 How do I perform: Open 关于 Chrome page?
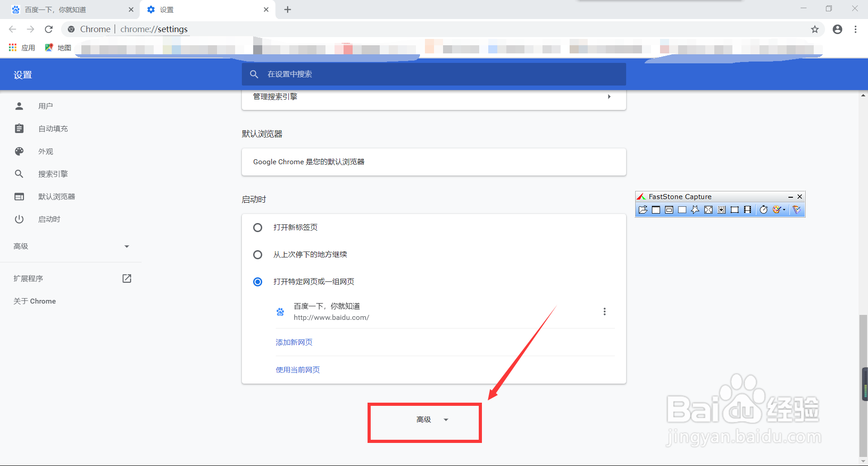[35, 301]
